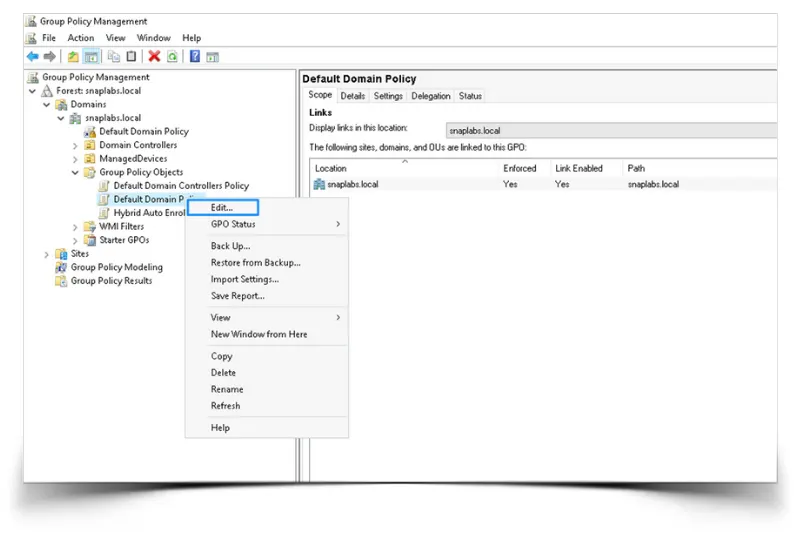
Task: Click the Group Policy Results icon
Action: pyautogui.click(x=61, y=281)
